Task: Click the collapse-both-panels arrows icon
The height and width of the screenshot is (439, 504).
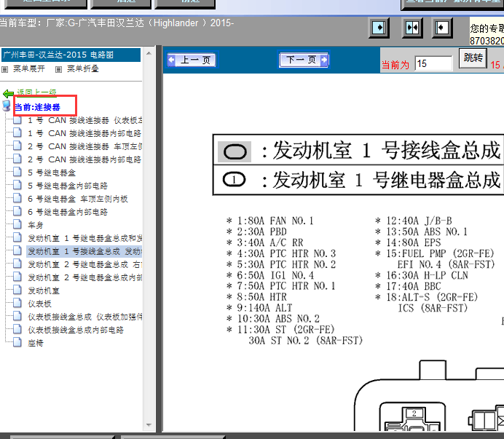Action: (412, 28)
